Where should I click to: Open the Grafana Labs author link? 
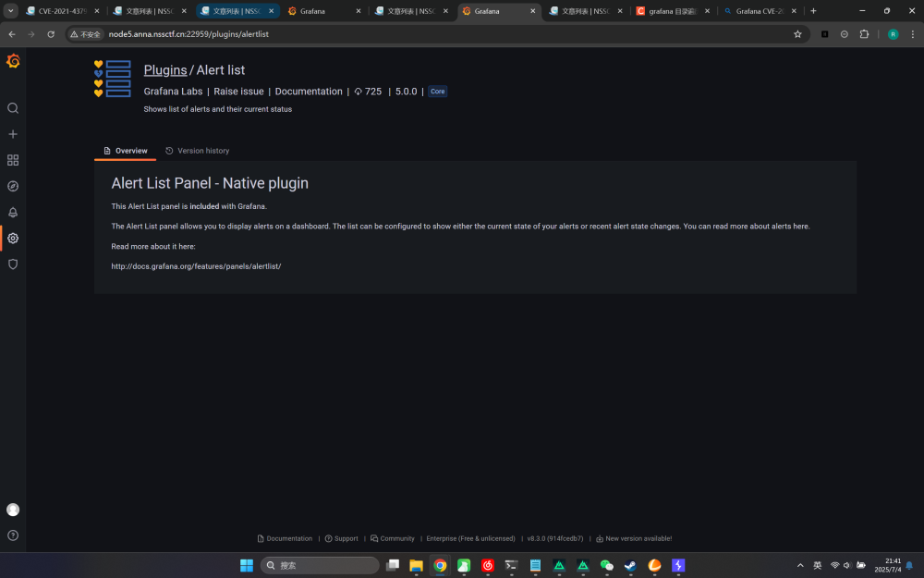[x=174, y=92]
